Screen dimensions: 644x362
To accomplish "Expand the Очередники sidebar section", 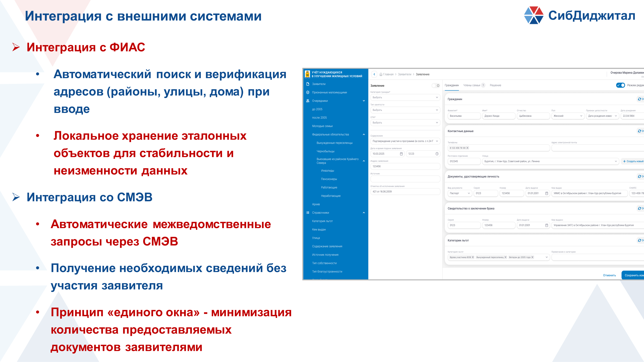I will (x=364, y=101).
